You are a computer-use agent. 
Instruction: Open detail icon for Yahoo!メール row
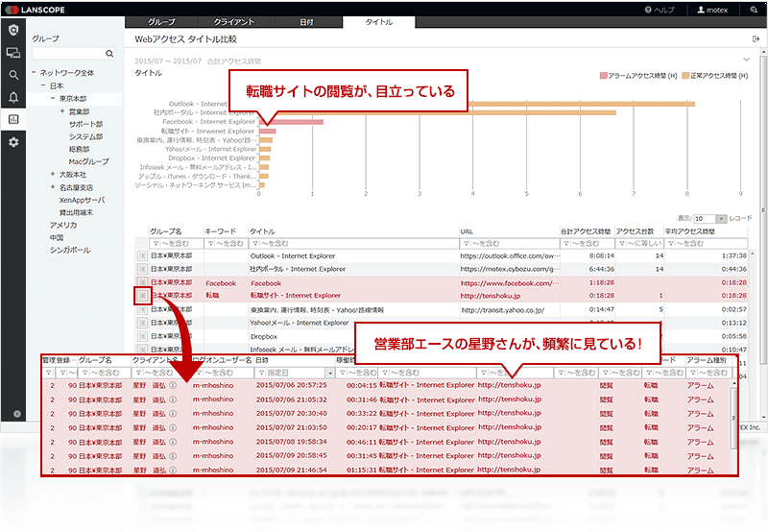pos(142,323)
